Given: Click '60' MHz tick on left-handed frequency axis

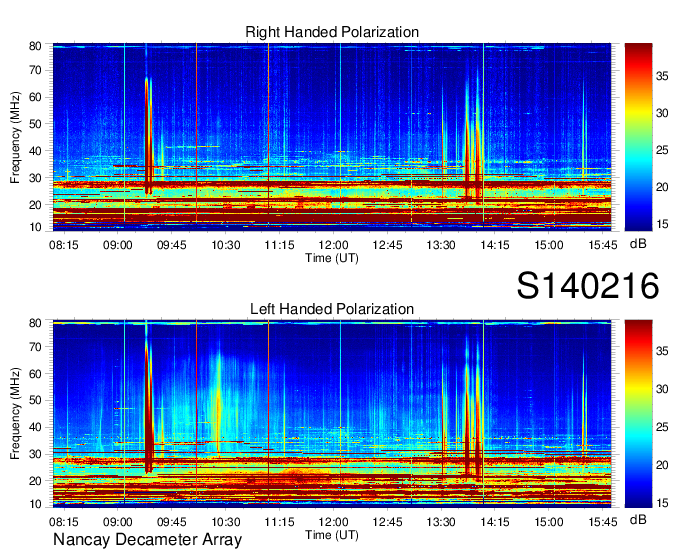Looking at the screenshot, I should coord(35,374).
